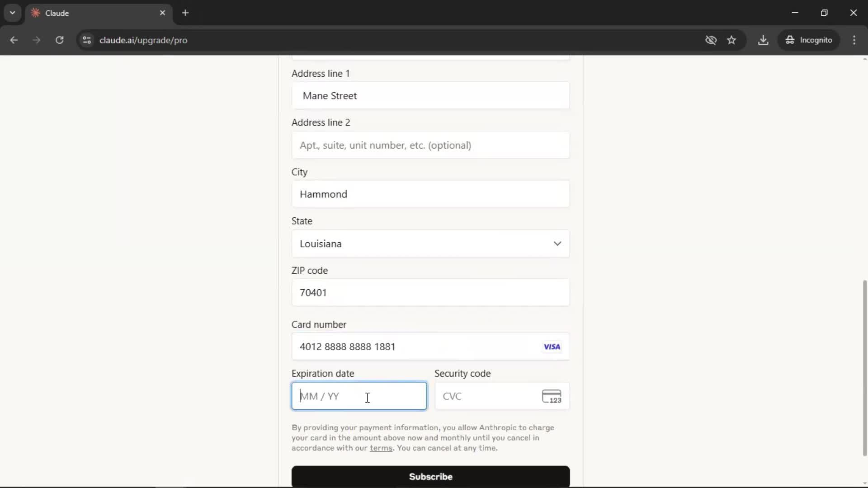Click the 'ZIP code' label text
The height and width of the screenshot is (488, 868).
coord(310,271)
